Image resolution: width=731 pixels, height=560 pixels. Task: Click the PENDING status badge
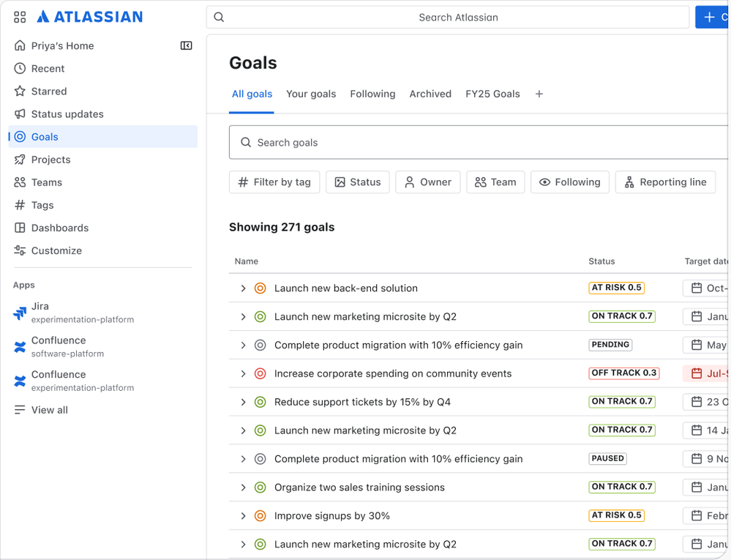tap(610, 345)
